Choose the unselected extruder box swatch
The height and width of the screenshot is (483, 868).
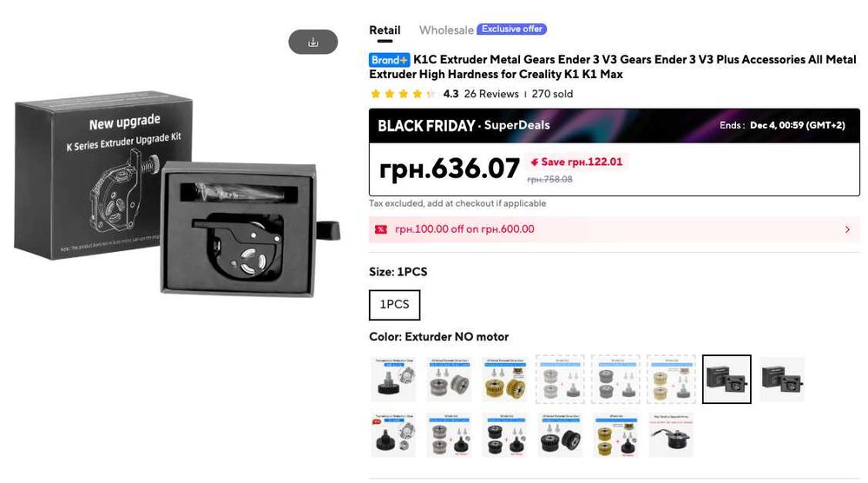(782, 380)
